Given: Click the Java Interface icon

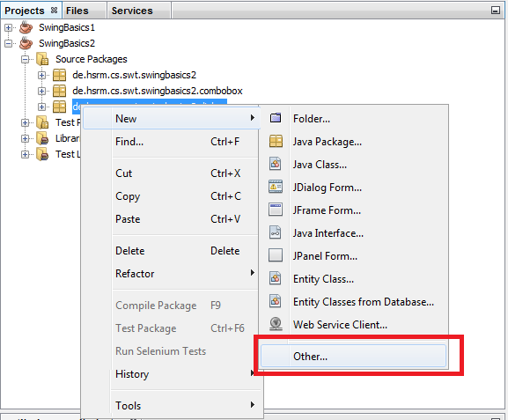Looking at the screenshot, I should (275, 232).
